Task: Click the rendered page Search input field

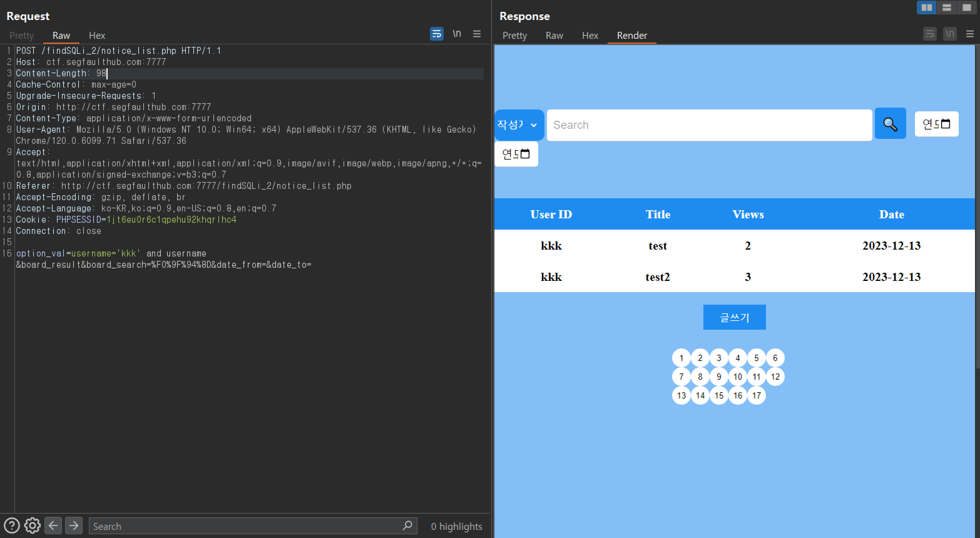Action: (x=709, y=125)
